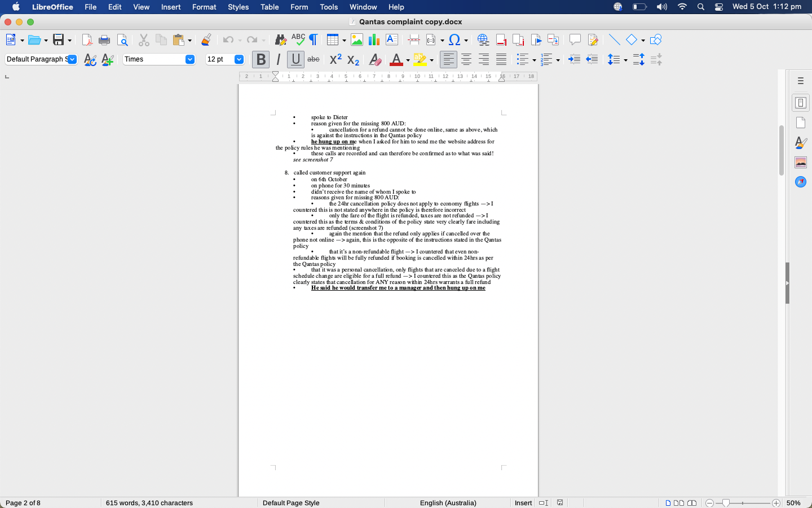812x508 pixels.
Task: Open the Format menu
Action: pos(204,7)
